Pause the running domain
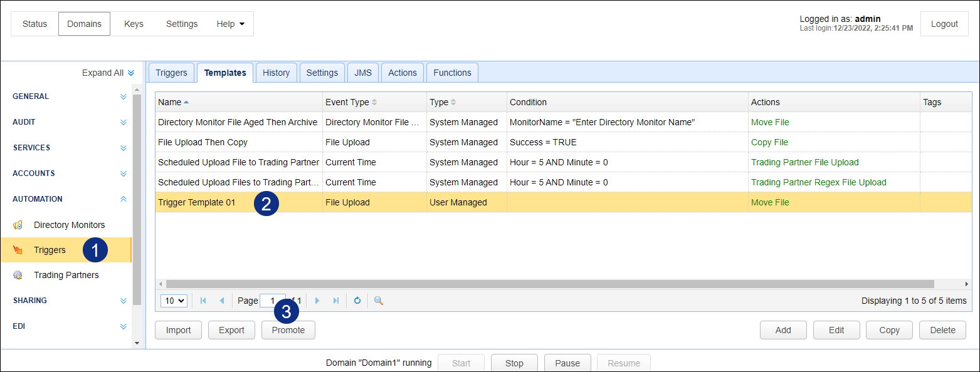The image size is (980, 372). [567, 363]
